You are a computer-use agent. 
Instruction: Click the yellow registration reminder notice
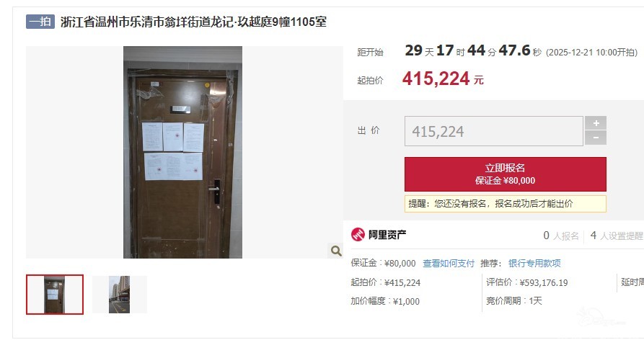pyautogui.click(x=506, y=204)
